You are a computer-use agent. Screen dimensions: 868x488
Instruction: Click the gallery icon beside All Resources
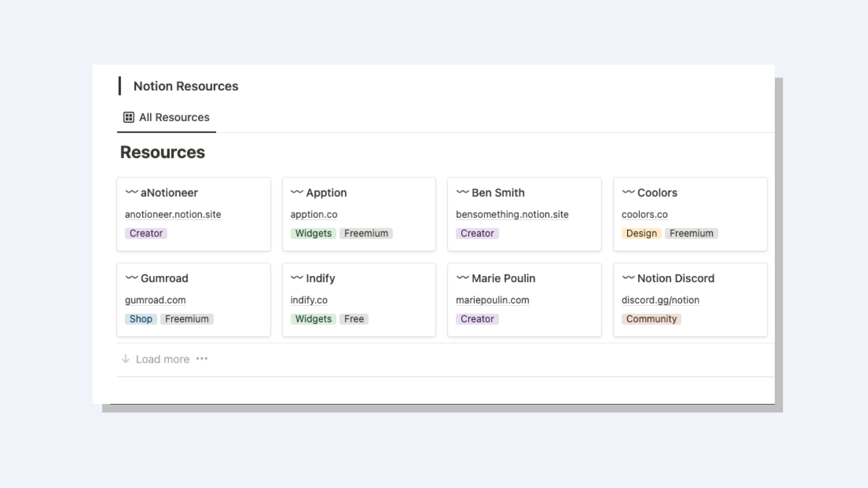point(129,117)
